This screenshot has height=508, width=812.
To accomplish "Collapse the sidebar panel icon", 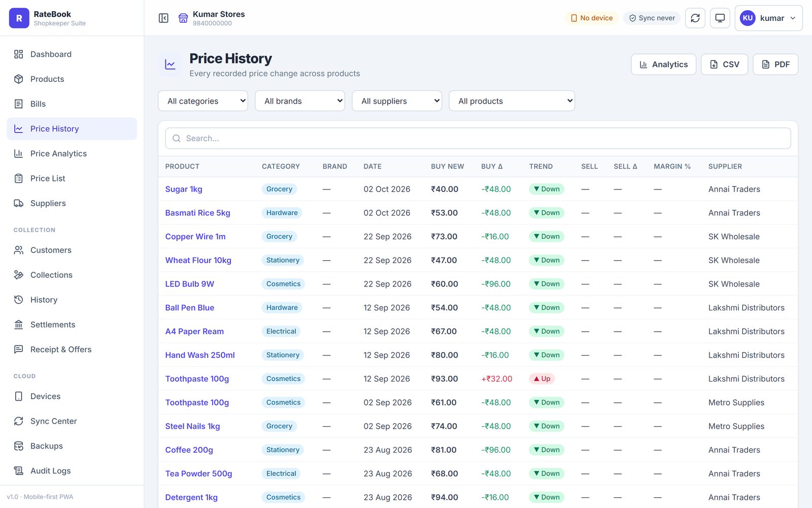I will click(163, 18).
